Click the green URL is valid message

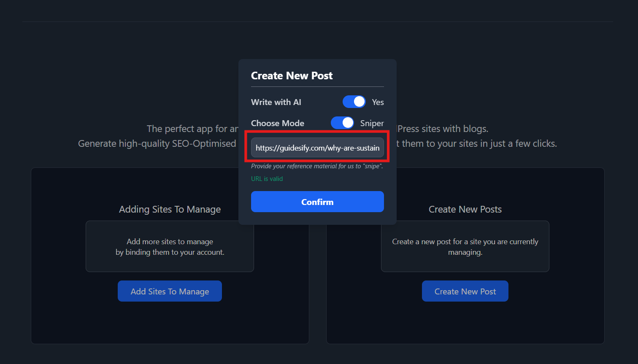click(x=267, y=179)
